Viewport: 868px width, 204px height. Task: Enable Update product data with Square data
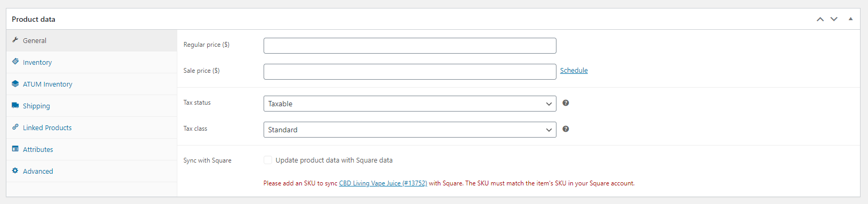tap(268, 160)
